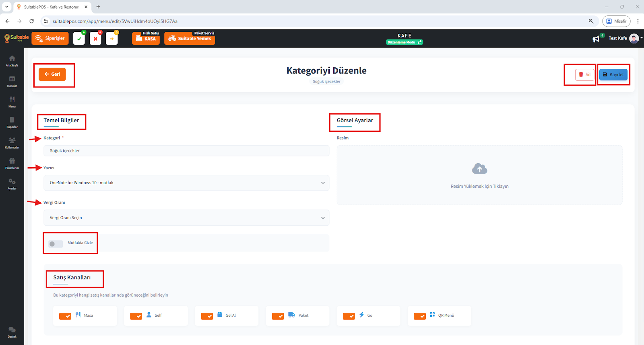Toggle the Mutfakta Gizle switch

point(56,244)
